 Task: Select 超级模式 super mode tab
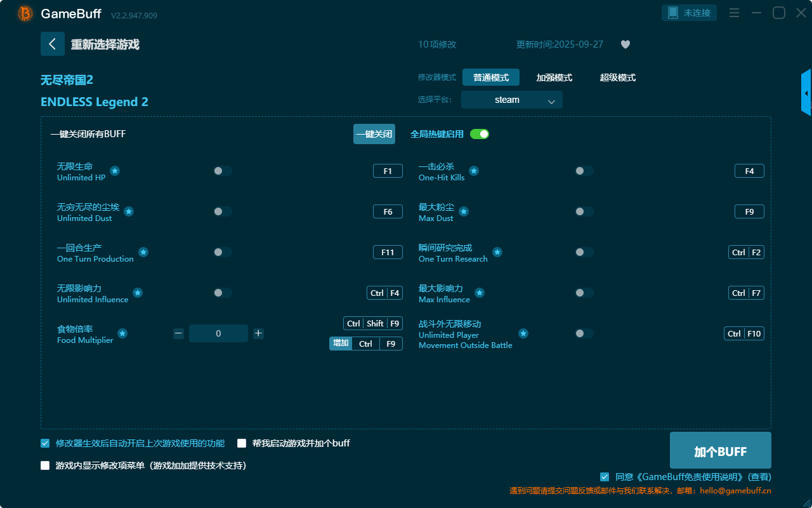coord(617,77)
